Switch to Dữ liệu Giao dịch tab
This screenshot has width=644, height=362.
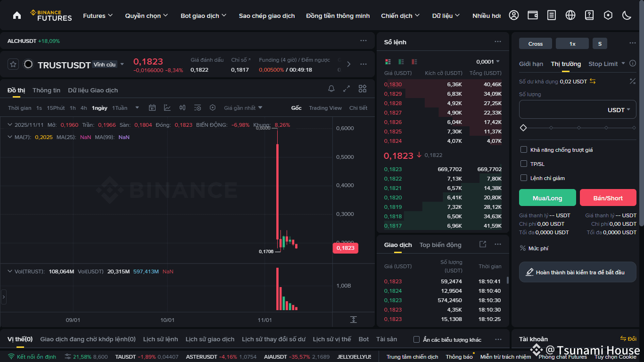click(93, 90)
